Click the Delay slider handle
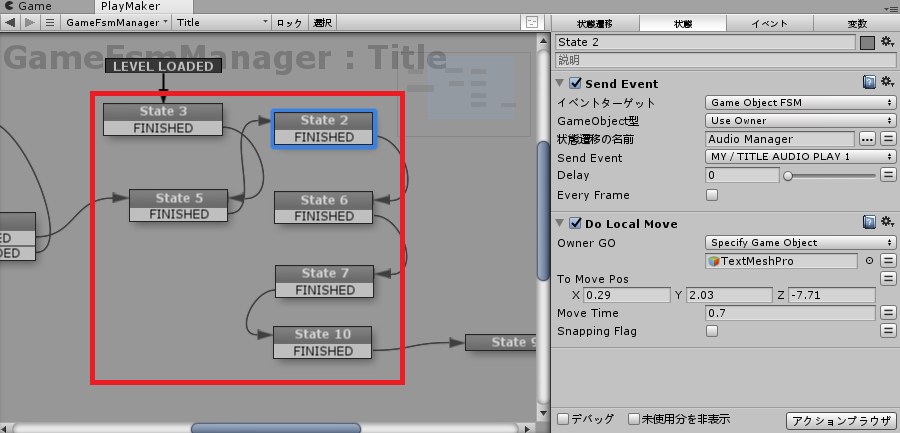The width and height of the screenshot is (900, 433). pos(788,176)
